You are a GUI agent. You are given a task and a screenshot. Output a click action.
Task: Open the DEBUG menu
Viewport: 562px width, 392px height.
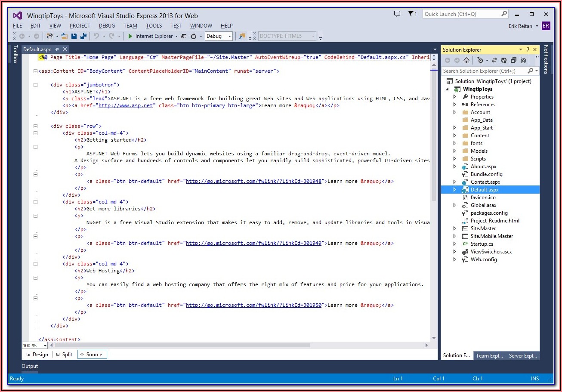(107, 26)
